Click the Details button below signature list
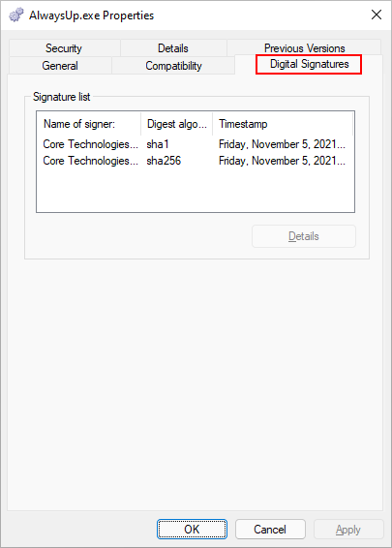This screenshot has width=392, height=548. point(304,236)
